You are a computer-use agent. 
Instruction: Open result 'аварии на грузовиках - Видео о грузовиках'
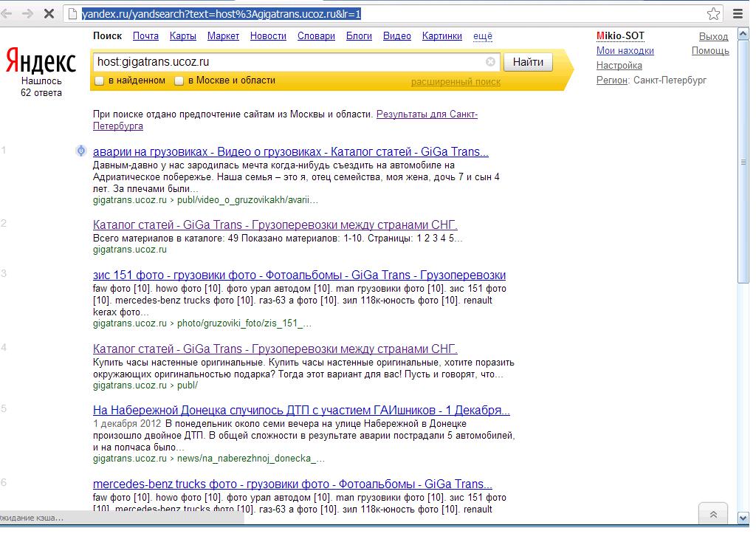click(291, 151)
